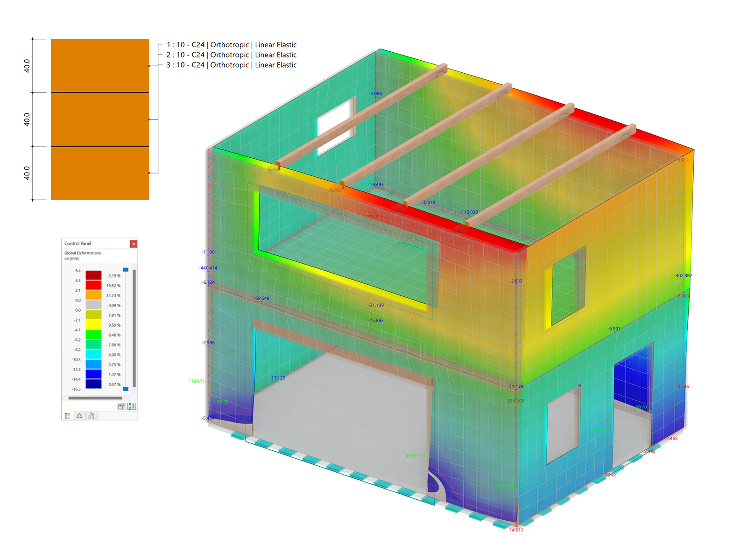Switch to the balance scales tab
This screenshot has width=747, height=560.
point(79,415)
